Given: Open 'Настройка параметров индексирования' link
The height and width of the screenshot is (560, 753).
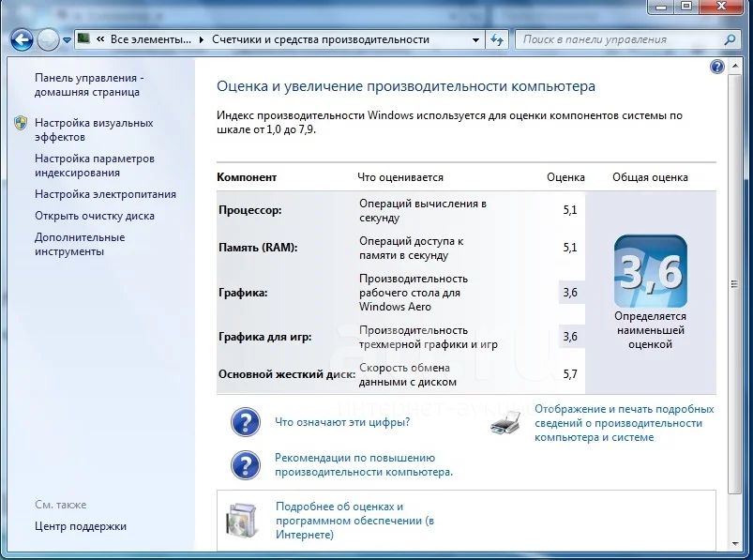Looking at the screenshot, I should pos(94,166).
